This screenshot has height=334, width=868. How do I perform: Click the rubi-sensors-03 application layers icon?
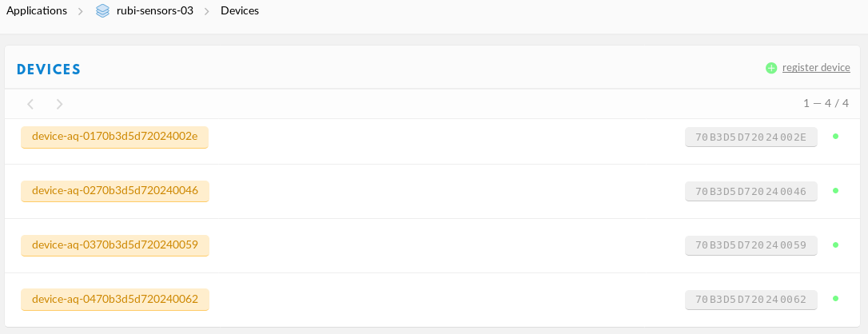[x=102, y=10]
